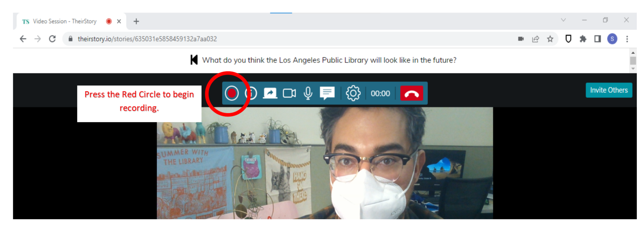644x227 pixels.
Task: Click the share screen icon
Action: coord(270,93)
